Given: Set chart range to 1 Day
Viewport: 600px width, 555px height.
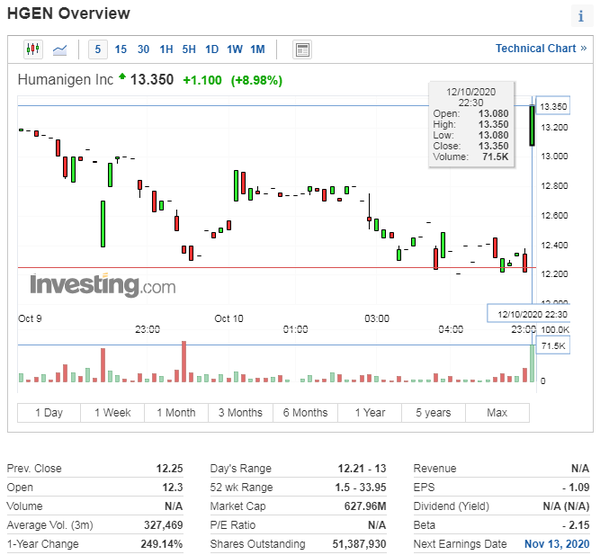Looking at the screenshot, I should 49,413.
